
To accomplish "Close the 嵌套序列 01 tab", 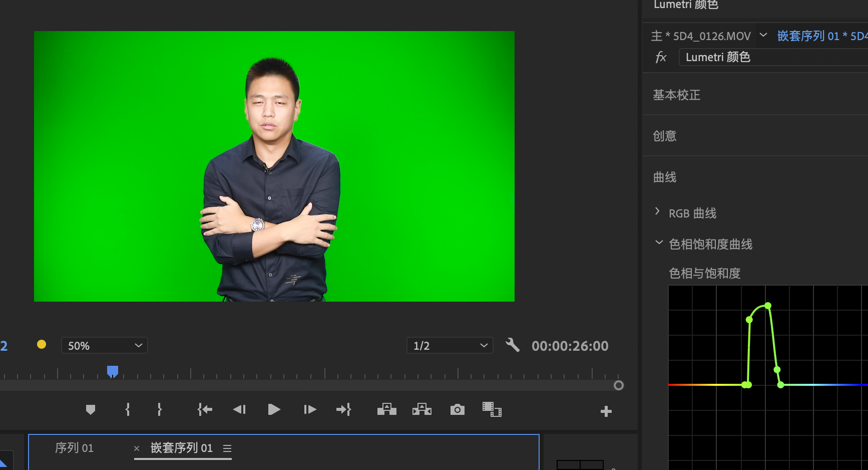I will click(x=137, y=448).
